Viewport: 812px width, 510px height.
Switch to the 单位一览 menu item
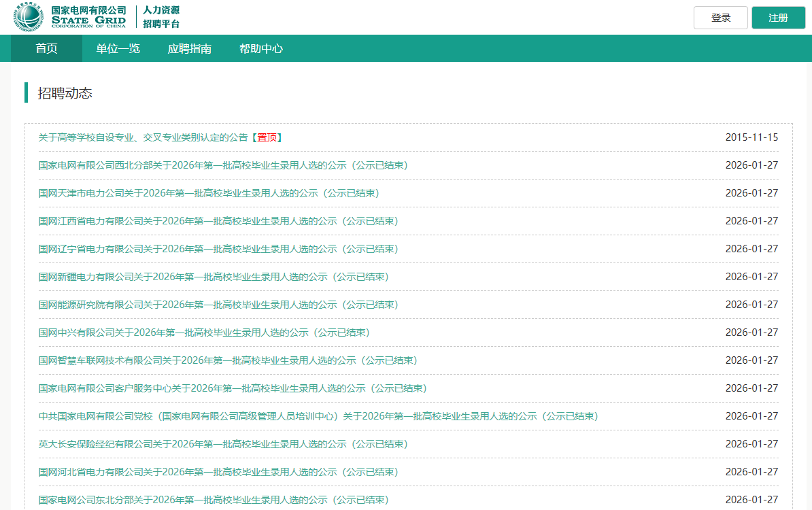coord(118,49)
